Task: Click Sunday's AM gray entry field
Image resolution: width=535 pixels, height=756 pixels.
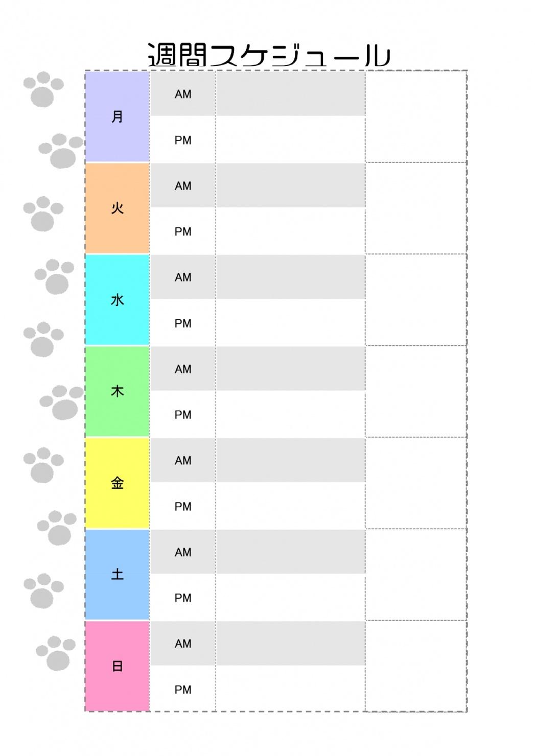Action: click(290, 643)
